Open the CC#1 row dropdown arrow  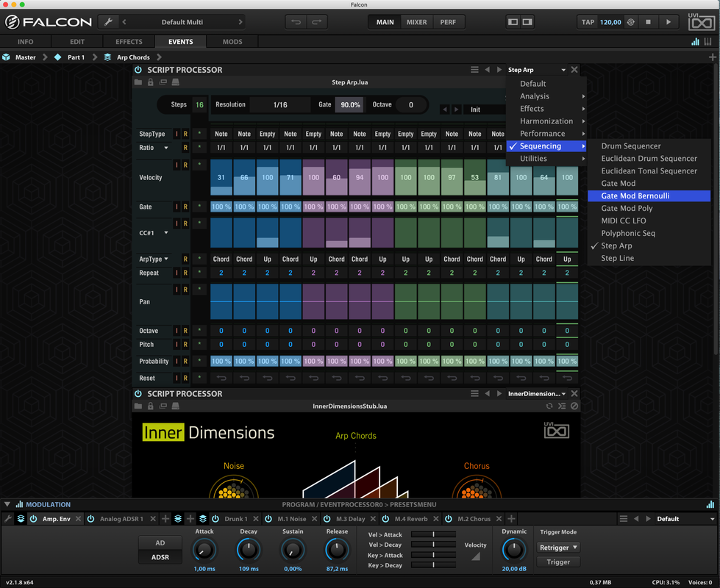[x=166, y=233]
